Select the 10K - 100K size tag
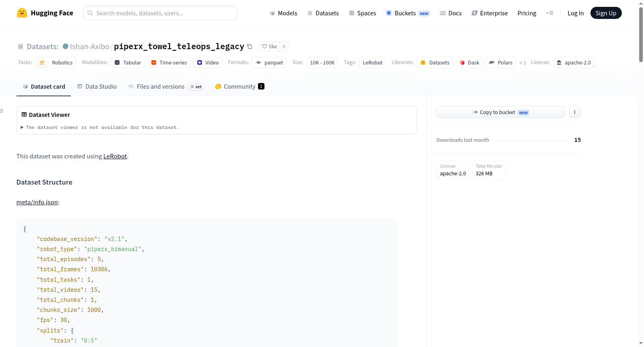The height and width of the screenshot is (347, 644). (x=322, y=62)
